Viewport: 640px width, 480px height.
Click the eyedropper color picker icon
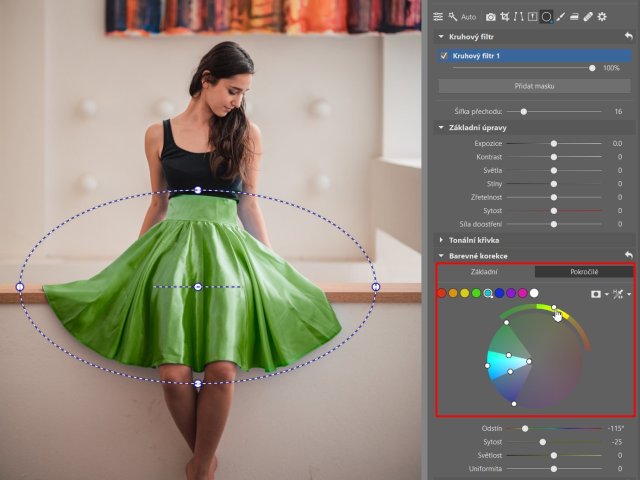618,294
